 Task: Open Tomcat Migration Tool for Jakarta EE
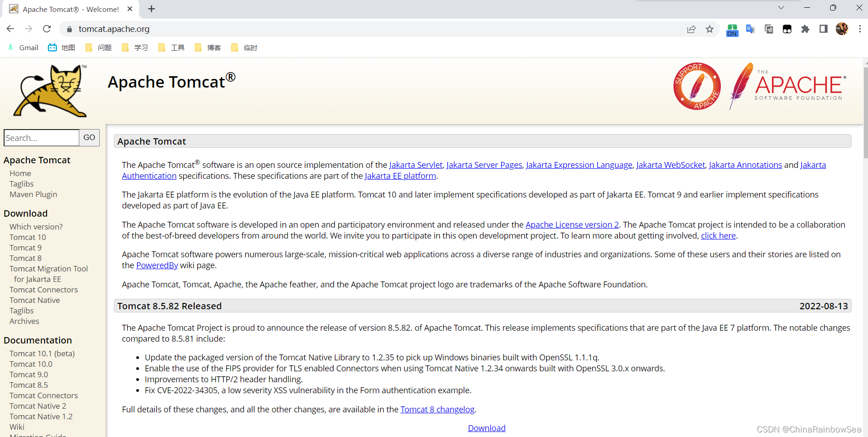[x=49, y=274]
